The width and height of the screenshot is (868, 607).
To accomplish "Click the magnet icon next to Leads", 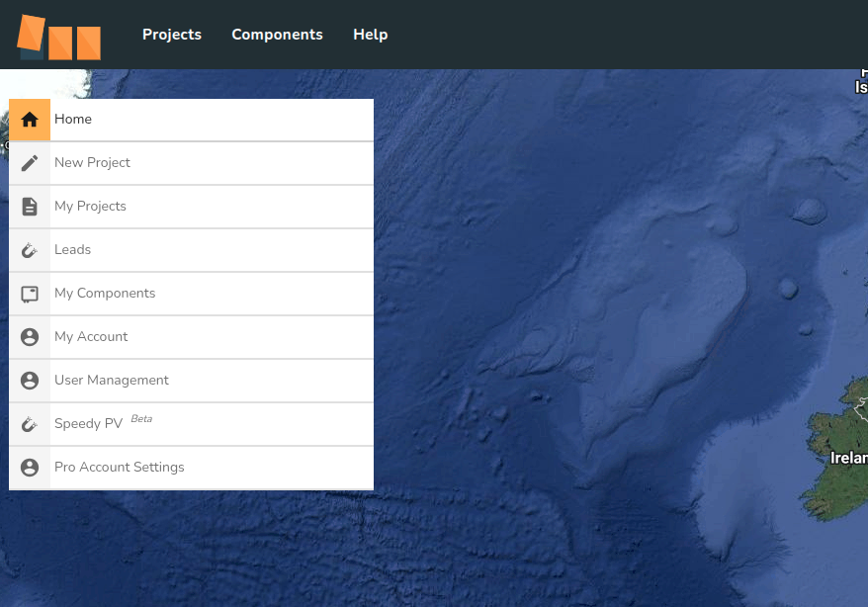I will point(30,250).
